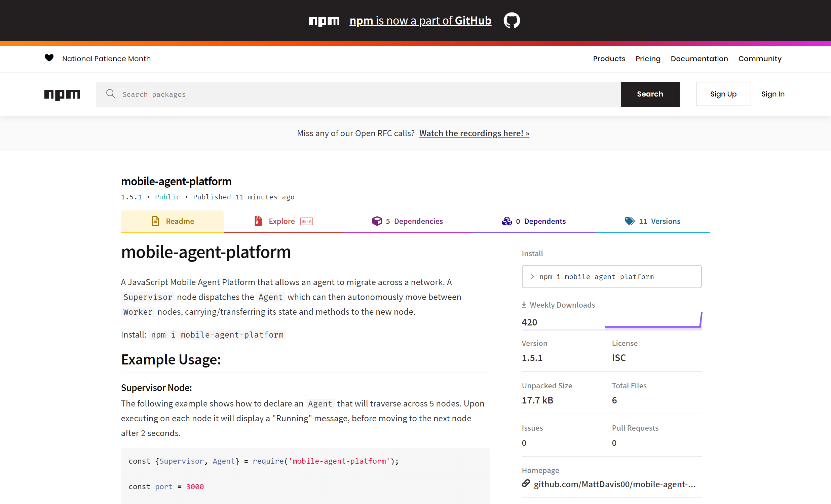Open 'npm is now a part of GitHub' link
The image size is (831, 504).
(420, 21)
